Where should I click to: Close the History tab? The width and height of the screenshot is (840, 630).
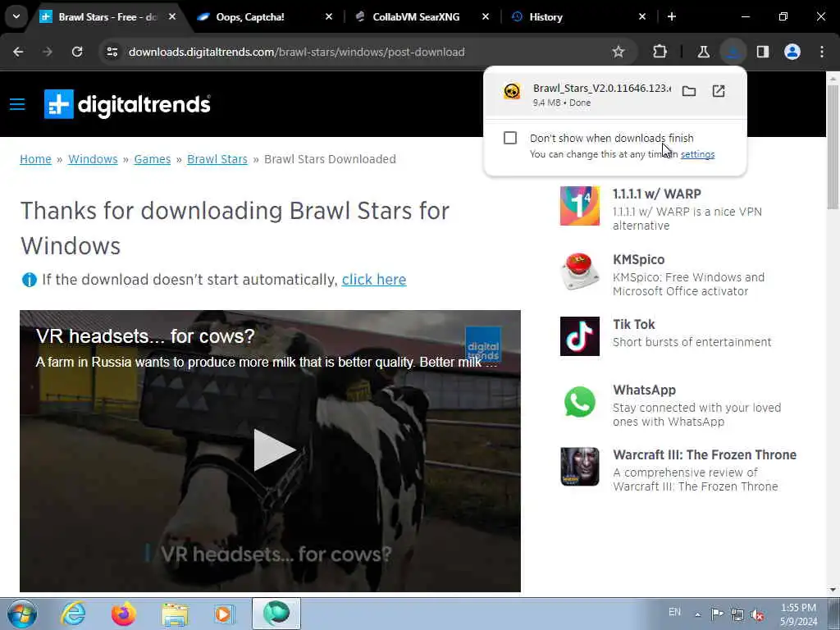(642, 17)
